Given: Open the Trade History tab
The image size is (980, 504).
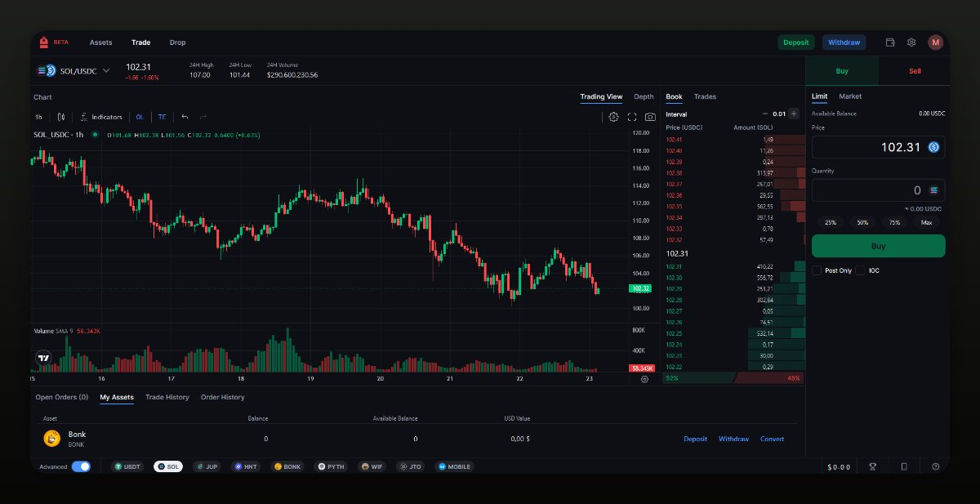Looking at the screenshot, I should 167,397.
